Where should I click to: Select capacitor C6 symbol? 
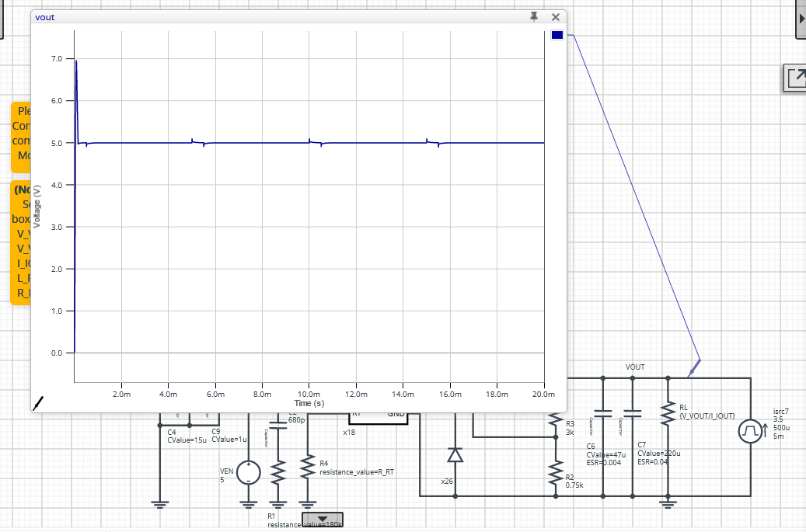click(x=603, y=413)
